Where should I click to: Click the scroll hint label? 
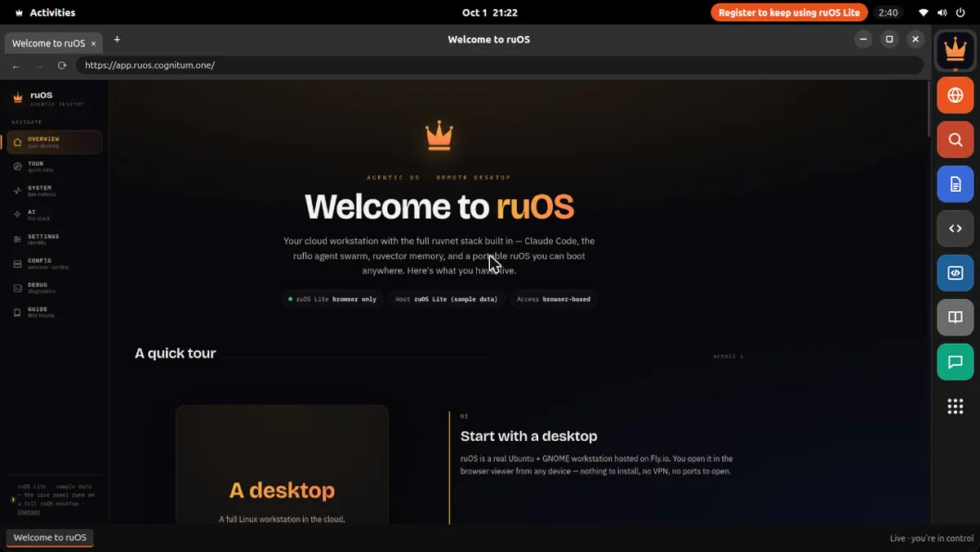tap(728, 356)
